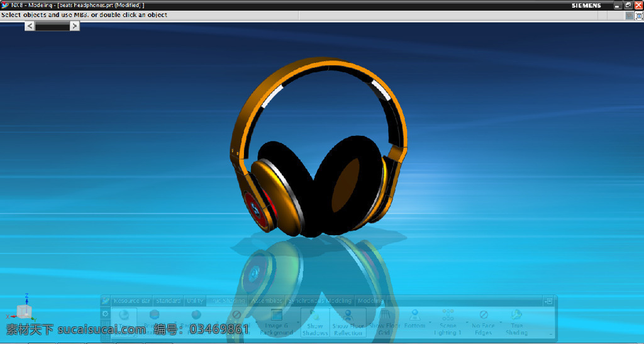Open the Resource Bar tab
This screenshot has width=644, height=344.
point(131,301)
